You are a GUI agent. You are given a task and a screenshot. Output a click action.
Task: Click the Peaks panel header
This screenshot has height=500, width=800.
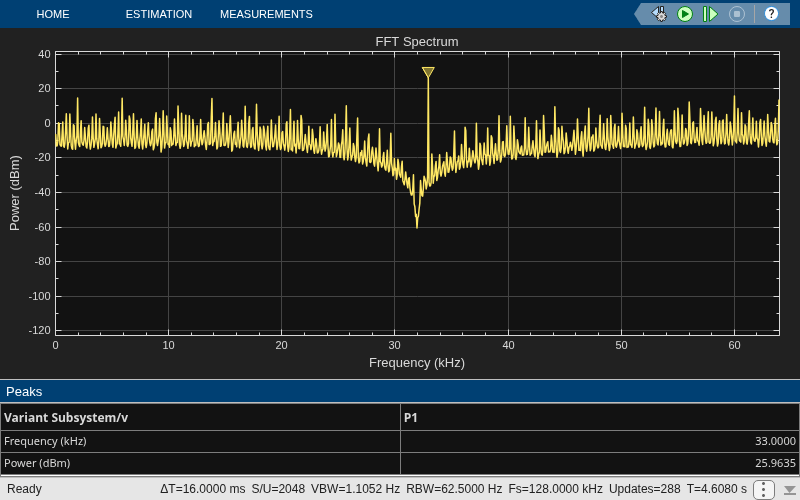tap(400, 392)
